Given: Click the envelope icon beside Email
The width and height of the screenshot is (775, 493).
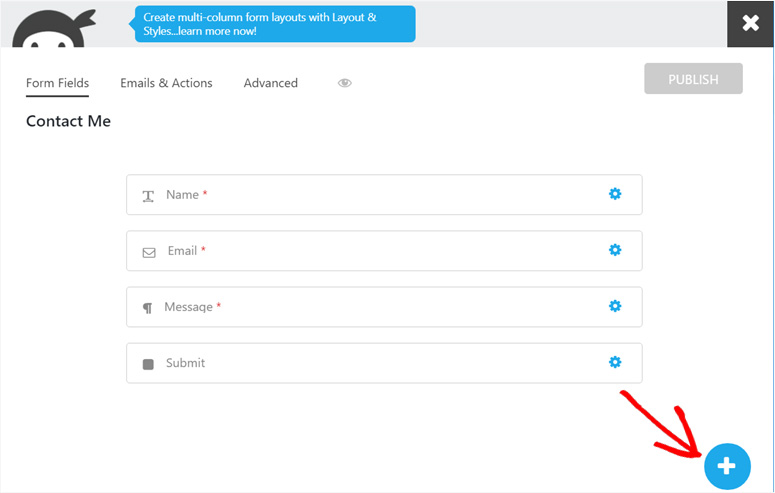Looking at the screenshot, I should click(x=149, y=253).
